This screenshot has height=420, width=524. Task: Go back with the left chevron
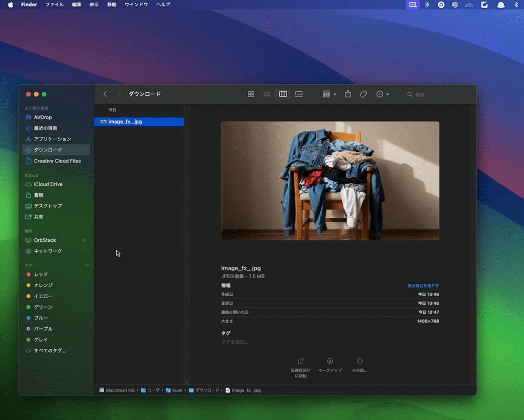(x=105, y=94)
